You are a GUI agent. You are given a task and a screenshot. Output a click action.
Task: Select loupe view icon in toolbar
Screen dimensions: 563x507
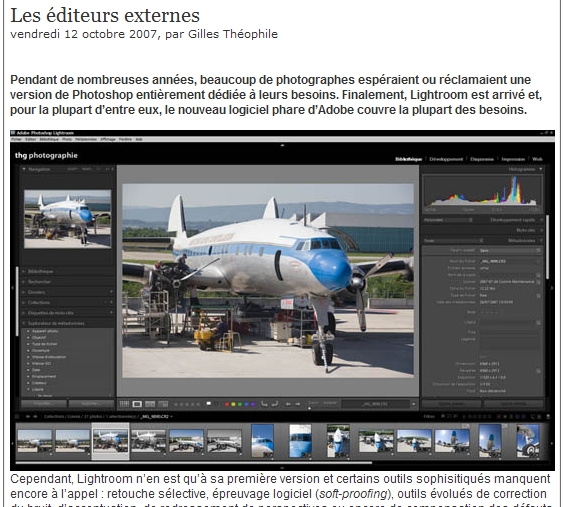tap(137, 404)
